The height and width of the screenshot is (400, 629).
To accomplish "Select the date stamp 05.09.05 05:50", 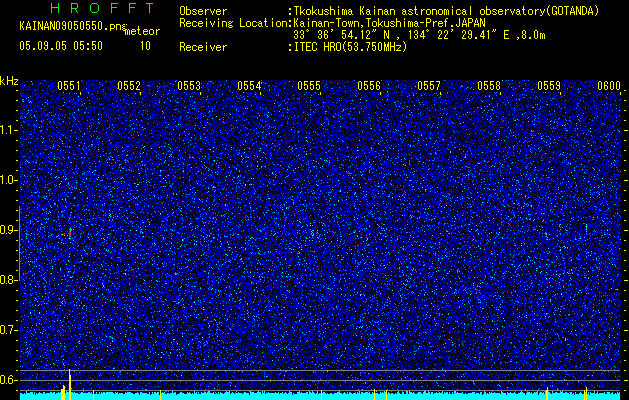I will (61, 46).
